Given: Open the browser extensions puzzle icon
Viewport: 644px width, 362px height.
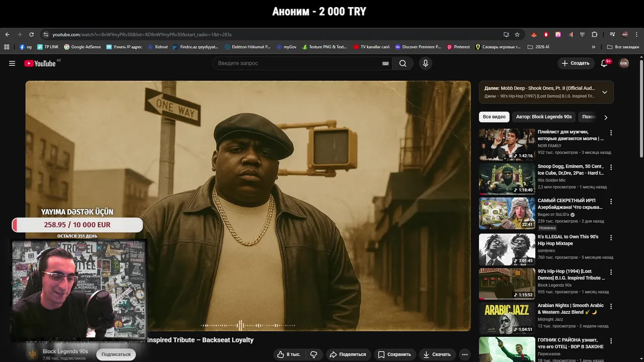Looking at the screenshot, I should click(594, 34).
